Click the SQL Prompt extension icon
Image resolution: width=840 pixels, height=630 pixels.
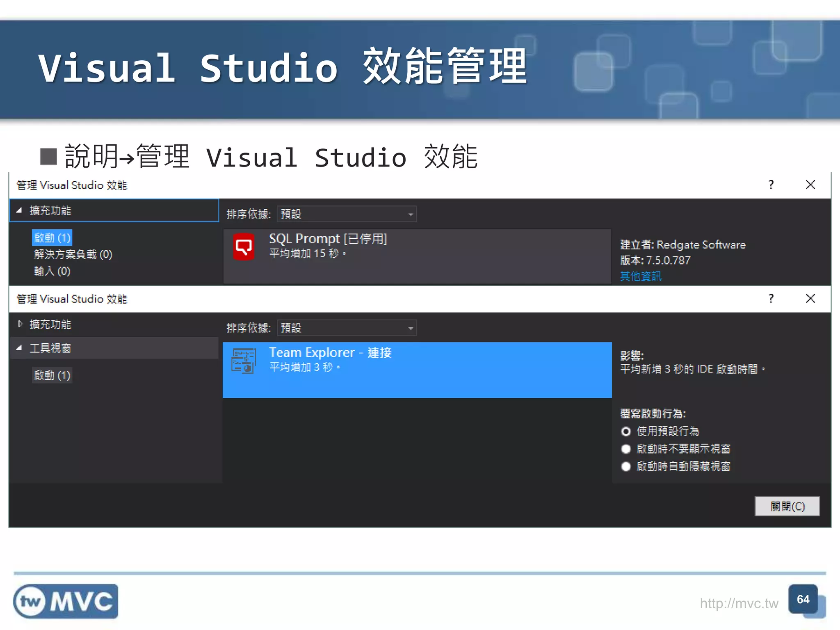pos(244,247)
